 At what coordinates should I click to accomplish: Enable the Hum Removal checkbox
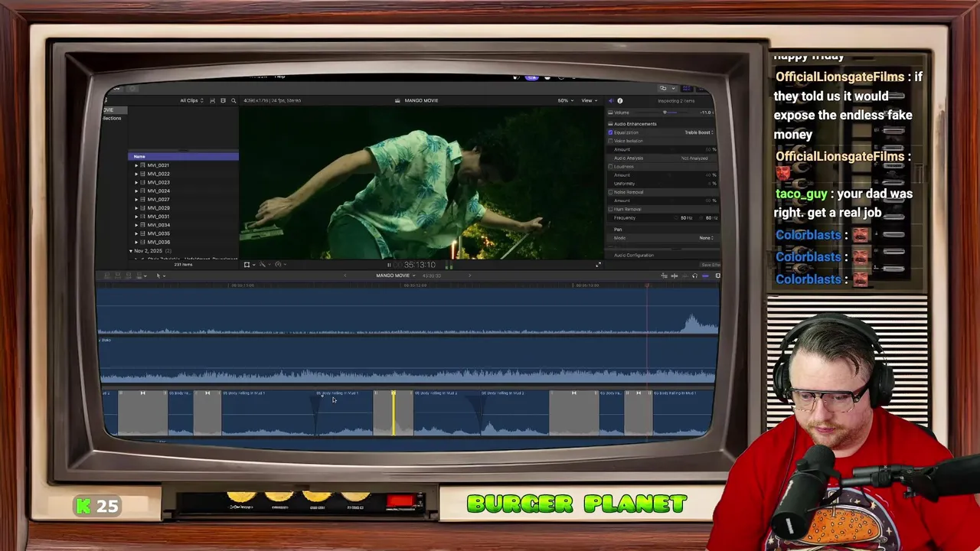tap(610, 209)
